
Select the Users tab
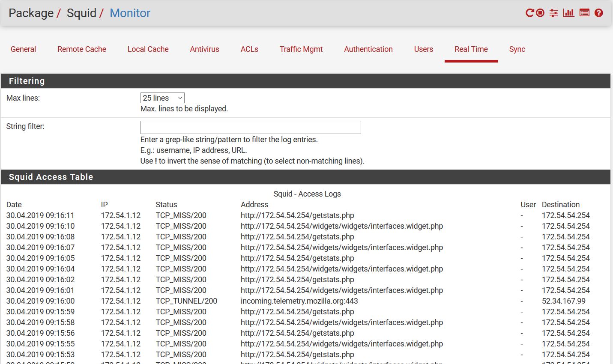[x=424, y=49]
